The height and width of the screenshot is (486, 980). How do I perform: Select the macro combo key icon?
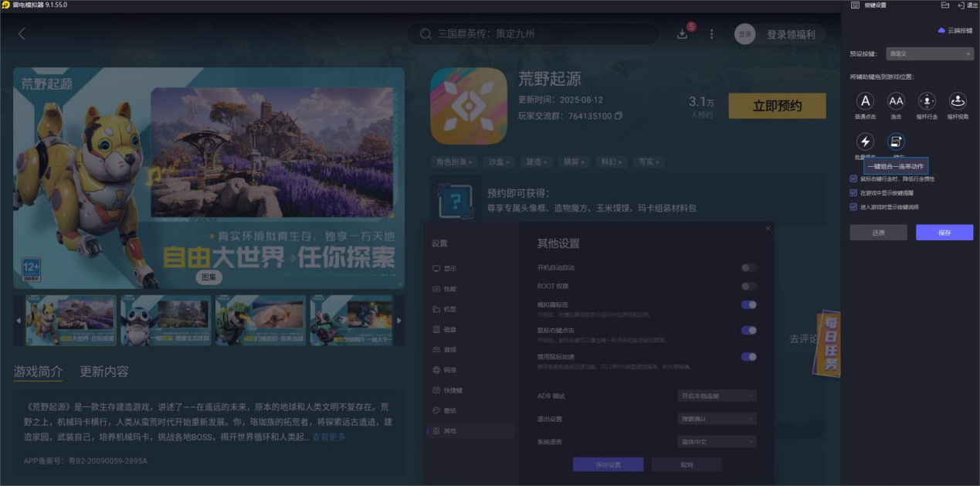tap(896, 141)
